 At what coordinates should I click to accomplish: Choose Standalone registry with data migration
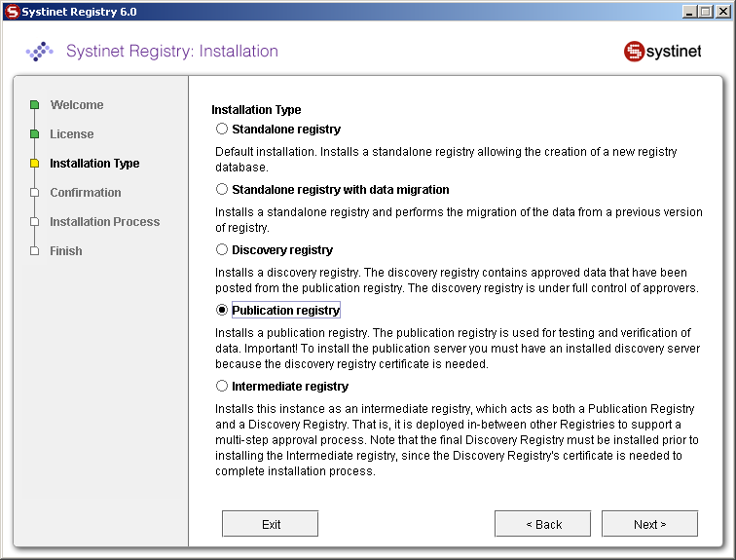point(222,189)
